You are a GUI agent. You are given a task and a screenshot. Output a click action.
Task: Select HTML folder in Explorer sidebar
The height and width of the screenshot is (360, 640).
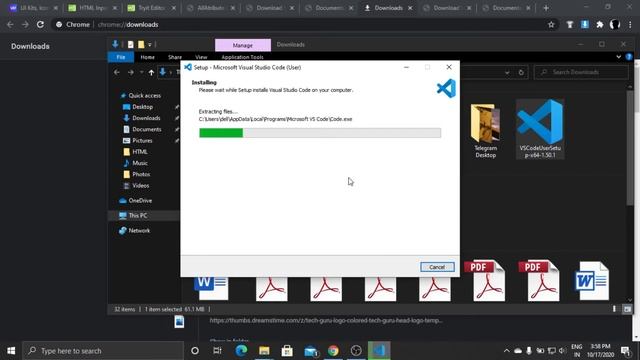pos(140,152)
